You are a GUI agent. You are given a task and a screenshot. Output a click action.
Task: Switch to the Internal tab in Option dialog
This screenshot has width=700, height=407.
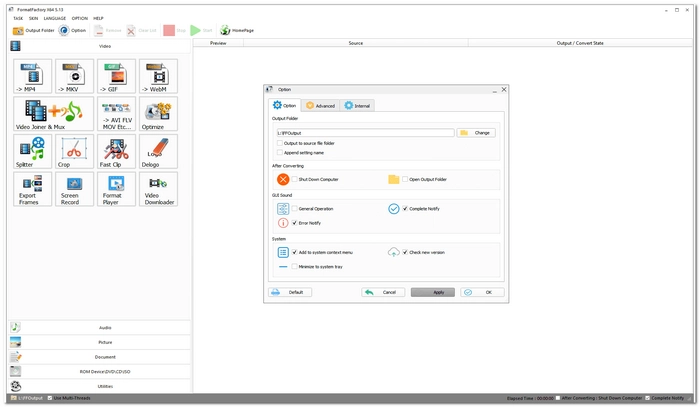[357, 106]
